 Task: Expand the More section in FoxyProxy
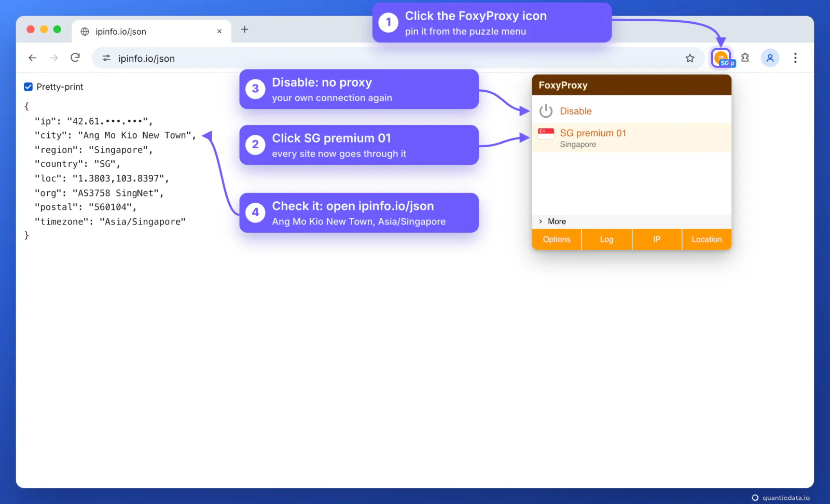pos(631,221)
